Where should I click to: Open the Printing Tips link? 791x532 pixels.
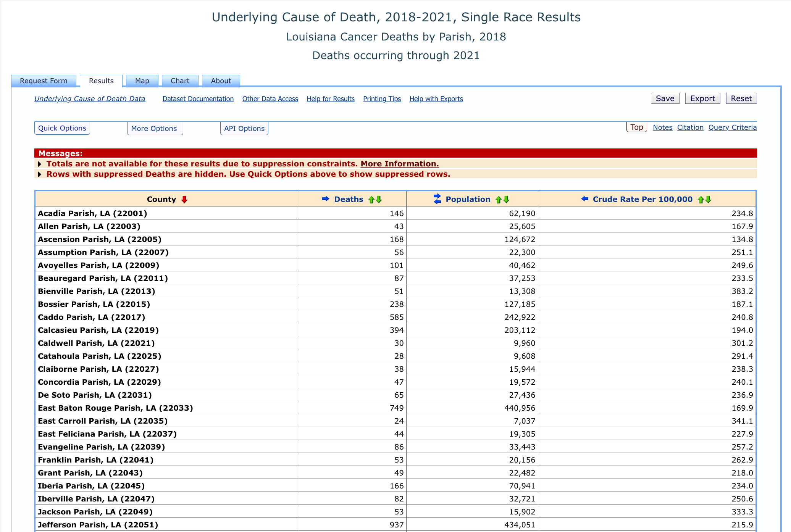coord(382,99)
